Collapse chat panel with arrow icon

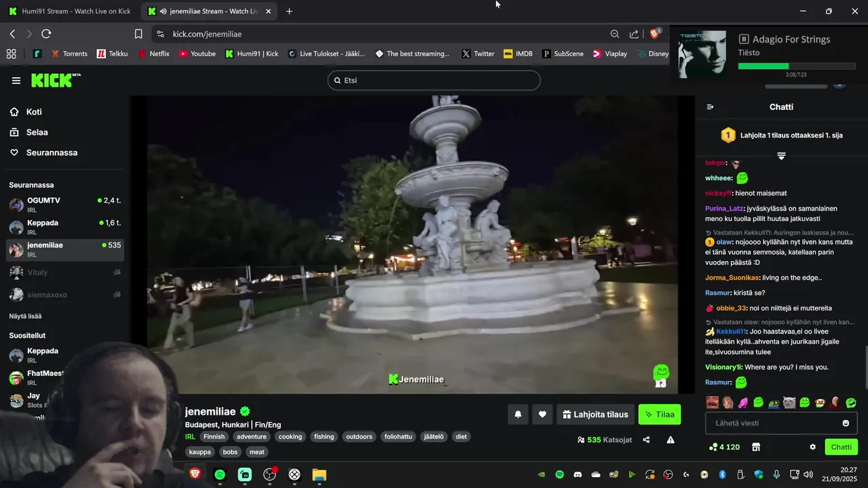click(710, 107)
